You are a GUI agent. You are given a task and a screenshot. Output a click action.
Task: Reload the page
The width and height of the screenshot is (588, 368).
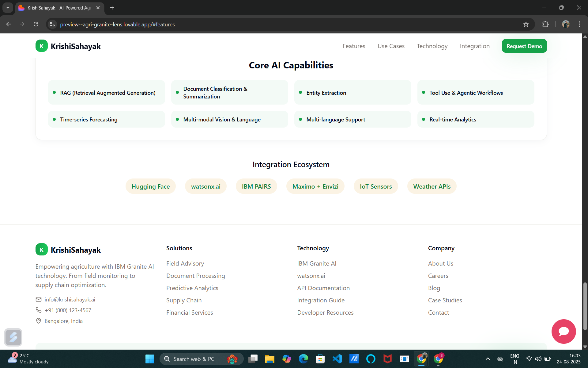(x=36, y=24)
